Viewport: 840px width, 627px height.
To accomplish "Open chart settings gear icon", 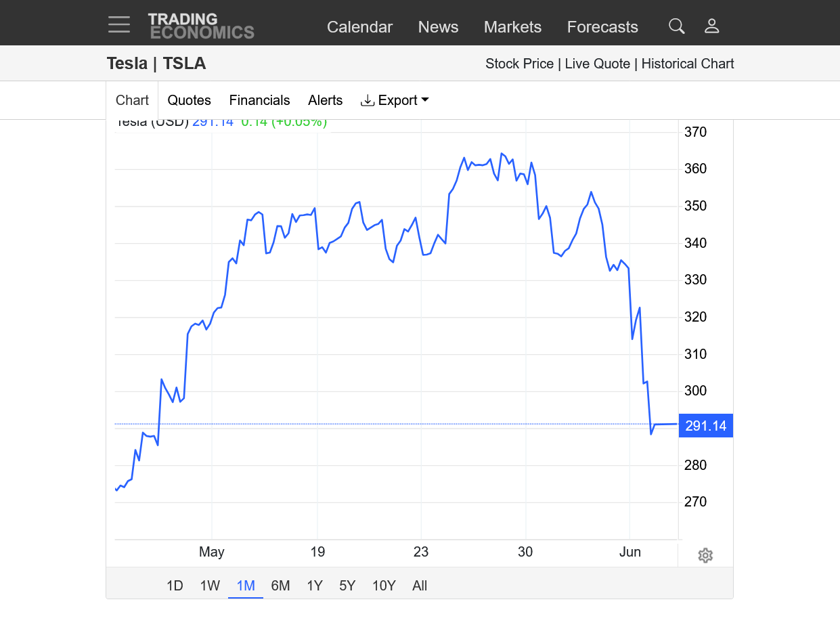I will click(x=705, y=556).
